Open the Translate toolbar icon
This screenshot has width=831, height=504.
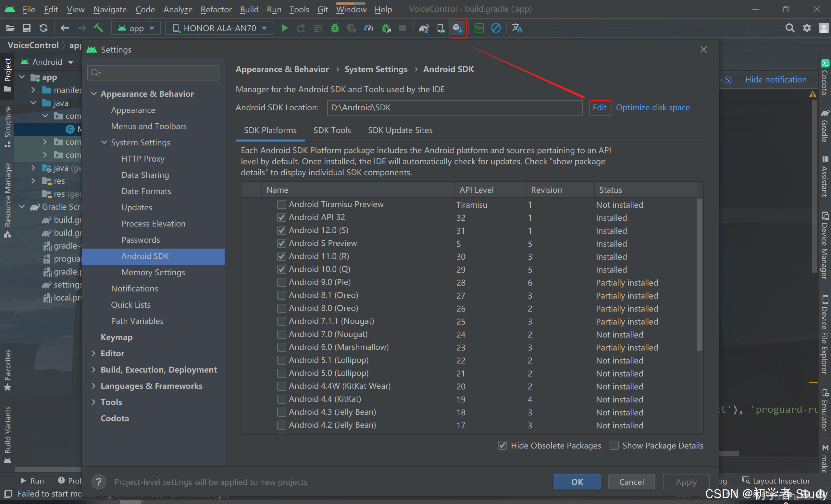[x=517, y=28]
